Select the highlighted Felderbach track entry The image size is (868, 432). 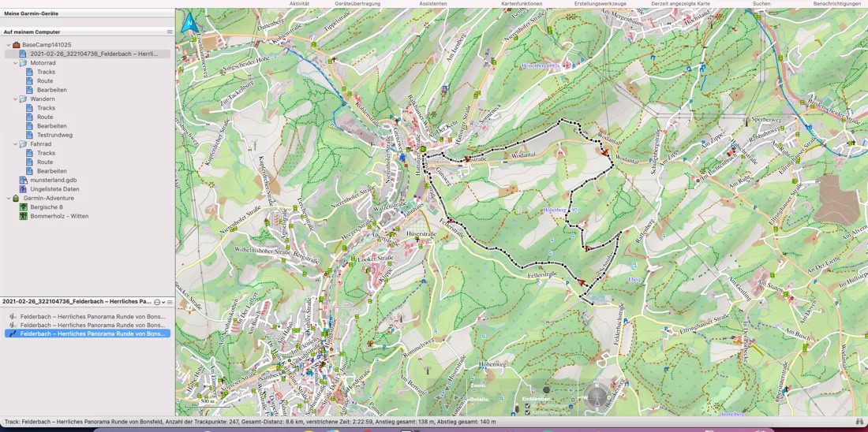(92, 333)
